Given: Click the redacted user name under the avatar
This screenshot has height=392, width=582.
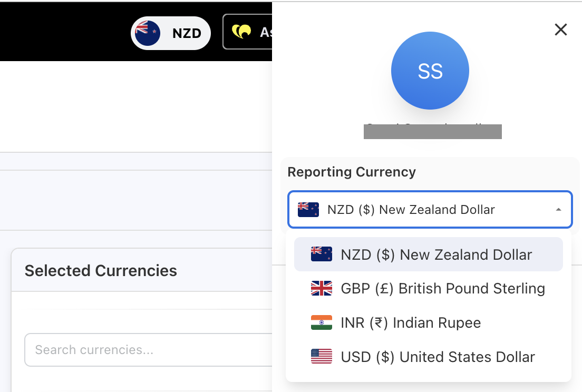Looking at the screenshot, I should tap(432, 131).
